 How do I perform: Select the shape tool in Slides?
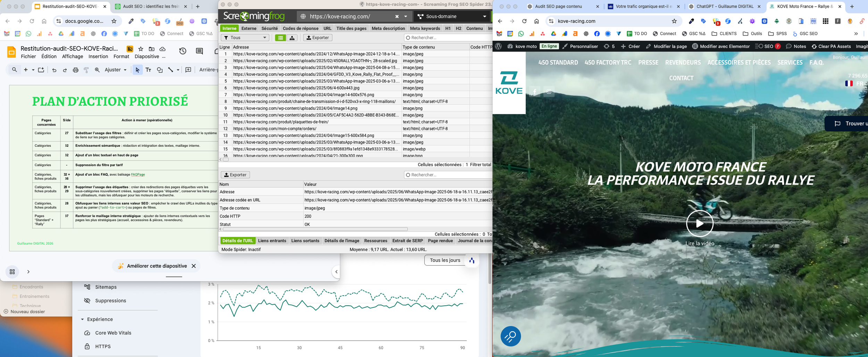[x=160, y=70]
